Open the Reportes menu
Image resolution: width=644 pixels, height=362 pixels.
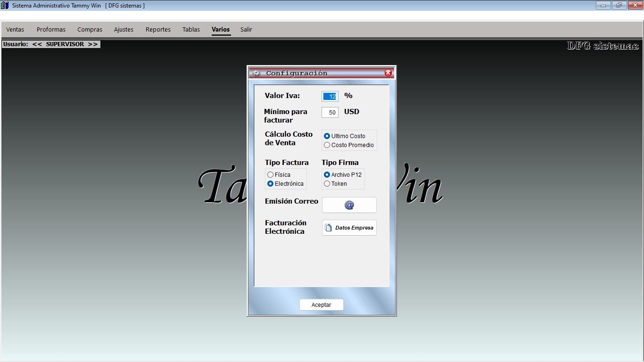(158, 29)
